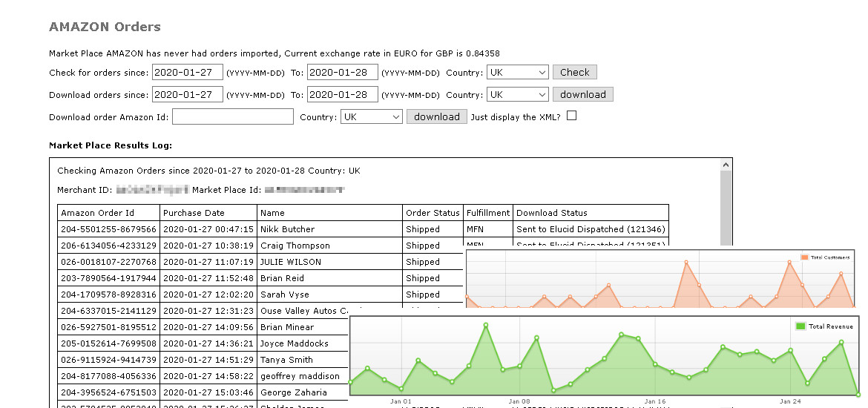The height and width of the screenshot is (408, 868).
Task: Click customer name Brian Minear
Action: tap(287, 327)
